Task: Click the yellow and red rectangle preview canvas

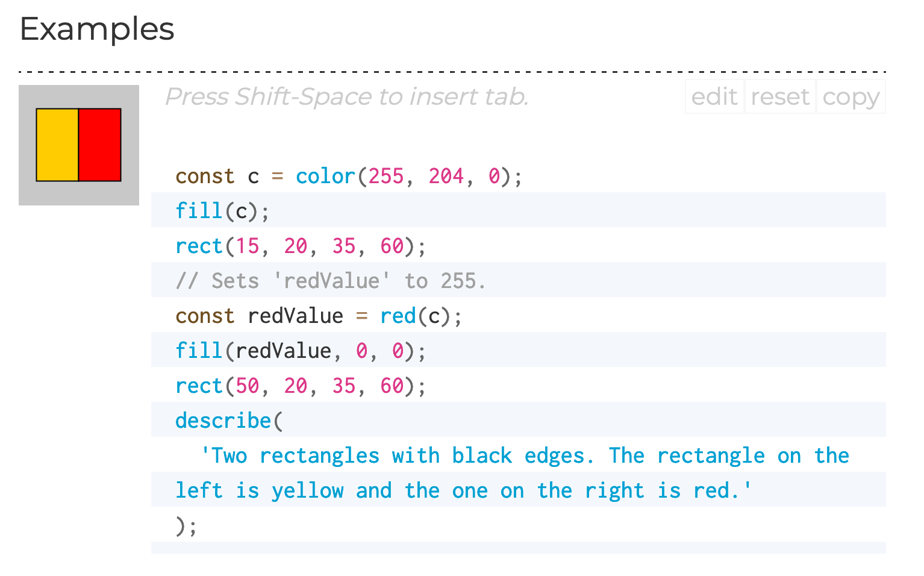Action: 78,145
